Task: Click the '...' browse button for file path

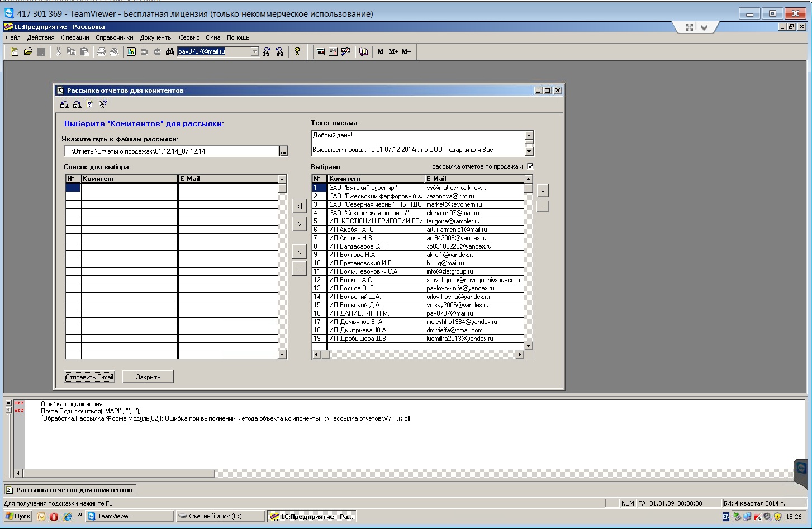Action: tap(283, 151)
